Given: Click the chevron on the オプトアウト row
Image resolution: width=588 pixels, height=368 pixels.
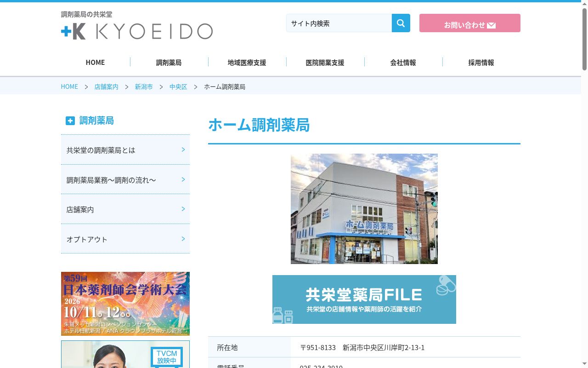Looking at the screenshot, I should (183, 239).
